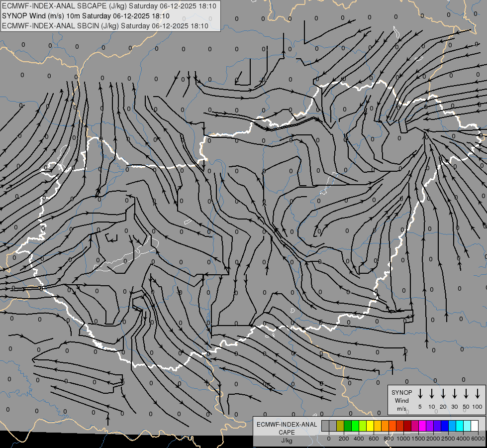Click the wind arrow above the 100 label
This screenshot has width=487, height=448.
pyautogui.click(x=478, y=394)
